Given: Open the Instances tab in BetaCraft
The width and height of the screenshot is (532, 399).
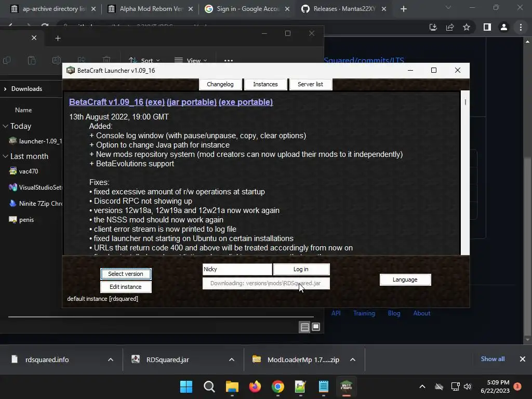Looking at the screenshot, I should [x=265, y=84].
